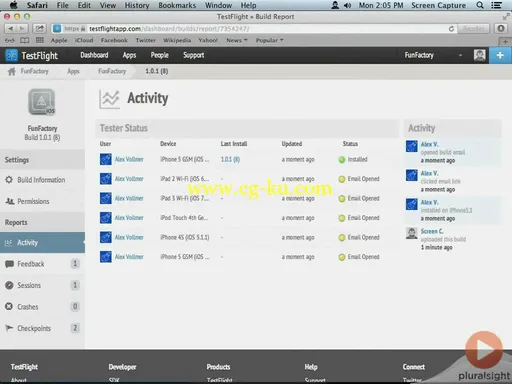Click the iCloud bookmark
The height and width of the screenshot is (384, 512).
click(84, 40)
